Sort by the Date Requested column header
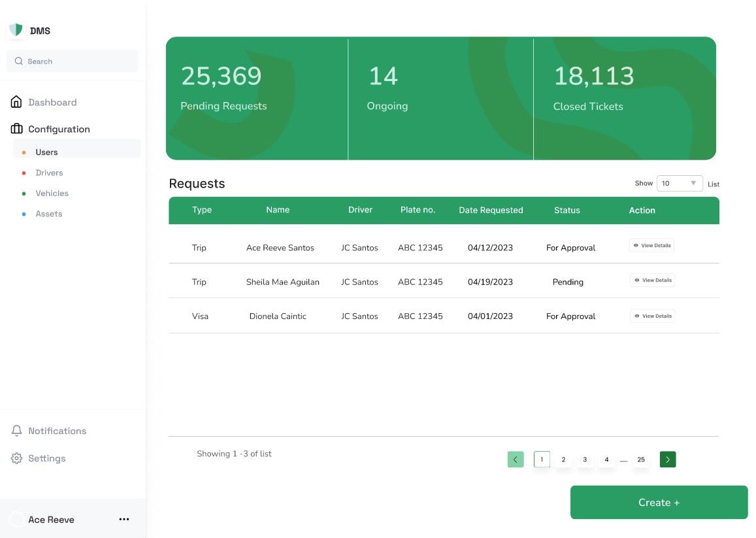Screen dimensions: 756x538 (491, 210)
